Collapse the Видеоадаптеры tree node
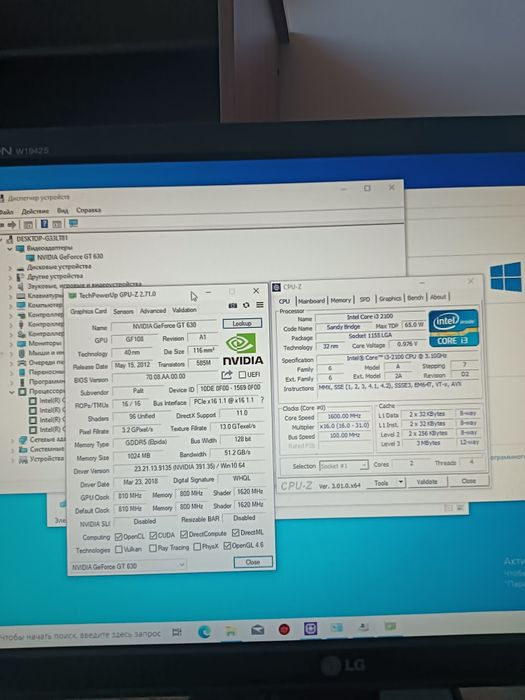Viewport: 525px width, 700px height. pyautogui.click(x=10, y=248)
